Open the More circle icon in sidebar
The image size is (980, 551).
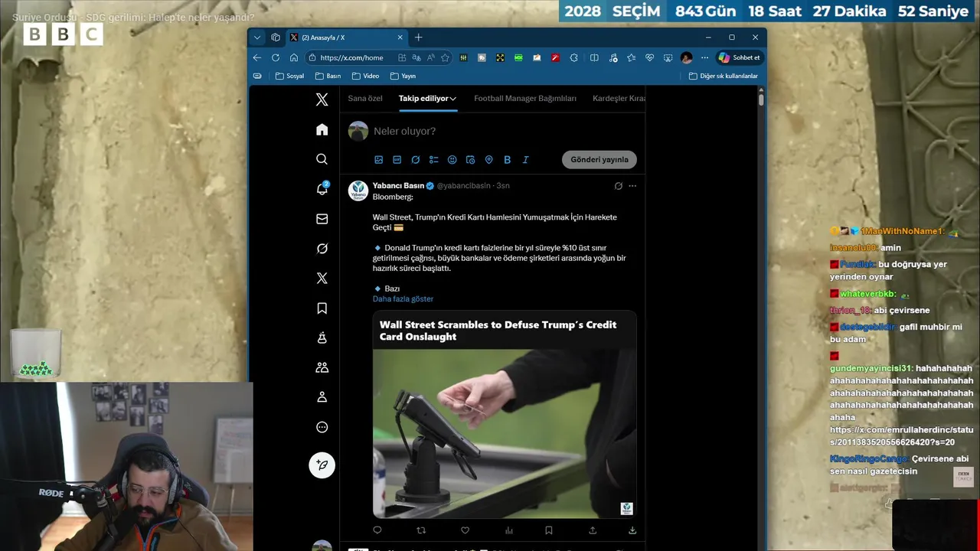click(x=322, y=427)
